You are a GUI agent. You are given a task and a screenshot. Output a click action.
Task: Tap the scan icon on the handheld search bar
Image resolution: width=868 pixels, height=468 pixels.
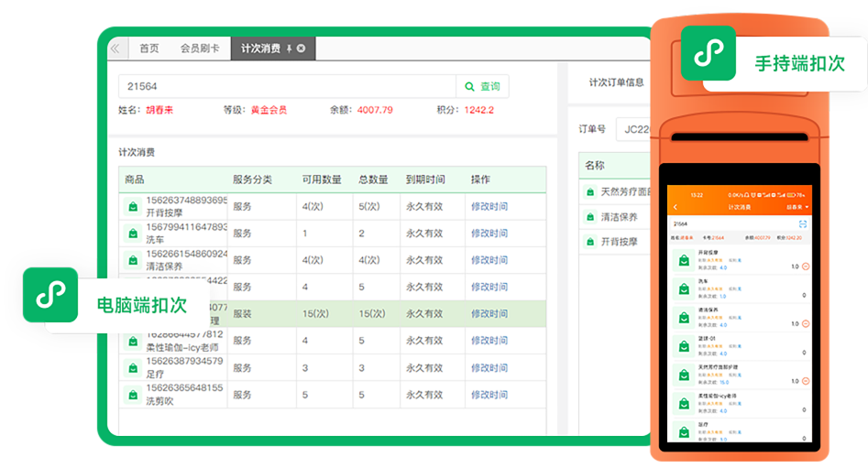coord(804,223)
